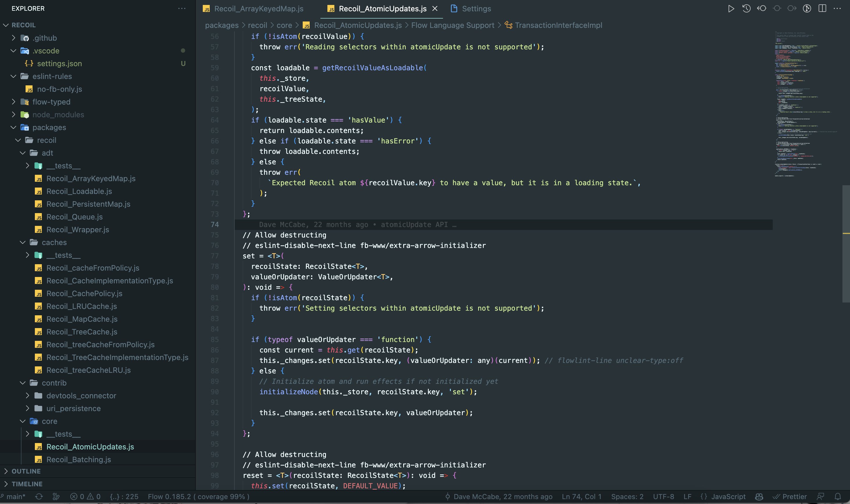Open Recoil_LRUCache.js in explorer
Viewport: 850px width, 504px height.
coord(82,306)
